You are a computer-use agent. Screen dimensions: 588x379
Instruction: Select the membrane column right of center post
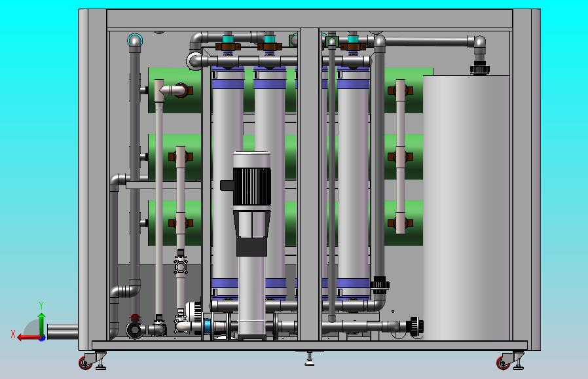pos(353,183)
